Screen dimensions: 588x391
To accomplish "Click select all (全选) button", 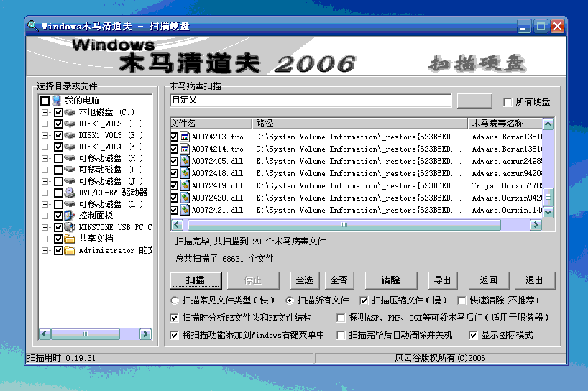I will pos(305,280).
